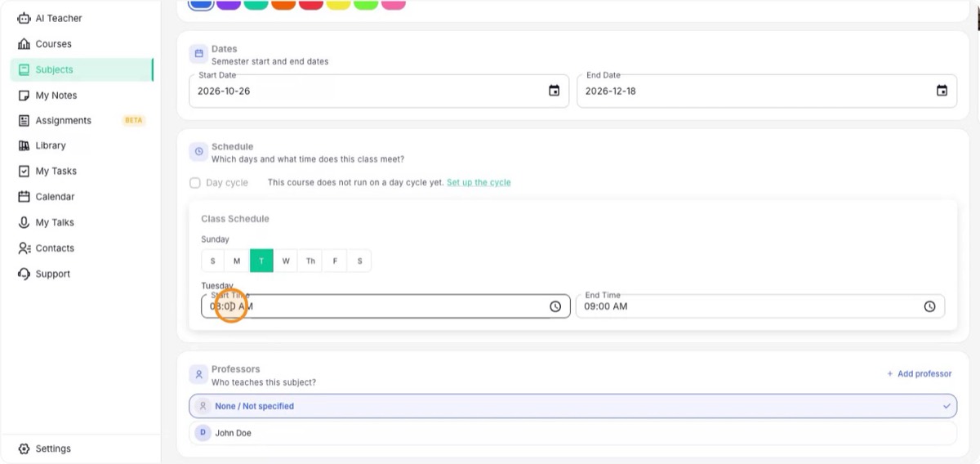980x464 pixels.
Task: Open the End Date calendar picker icon
Action: [x=942, y=91]
